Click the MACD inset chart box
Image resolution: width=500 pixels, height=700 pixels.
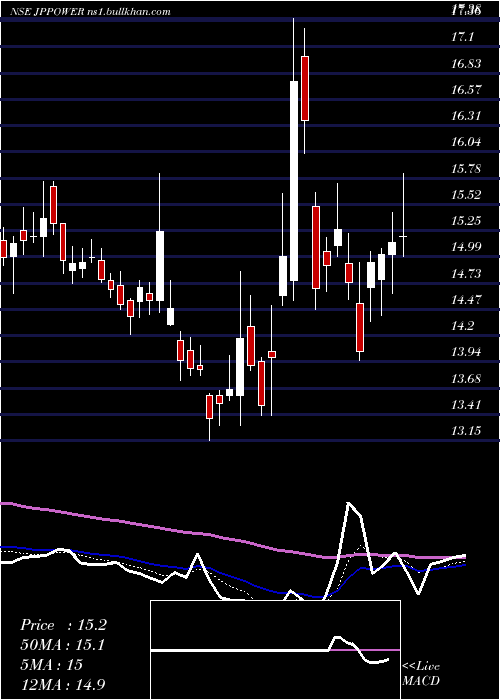coord(275,650)
